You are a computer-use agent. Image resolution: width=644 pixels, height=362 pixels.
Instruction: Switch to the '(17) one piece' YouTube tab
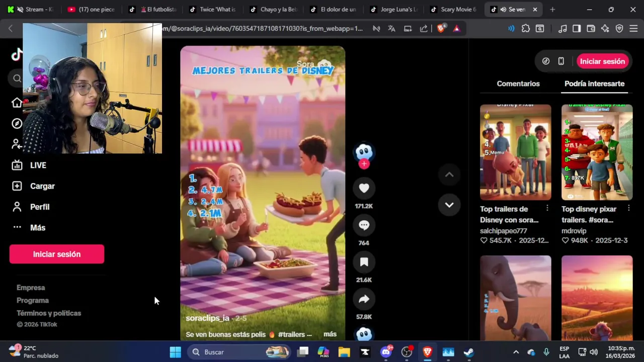point(92,10)
